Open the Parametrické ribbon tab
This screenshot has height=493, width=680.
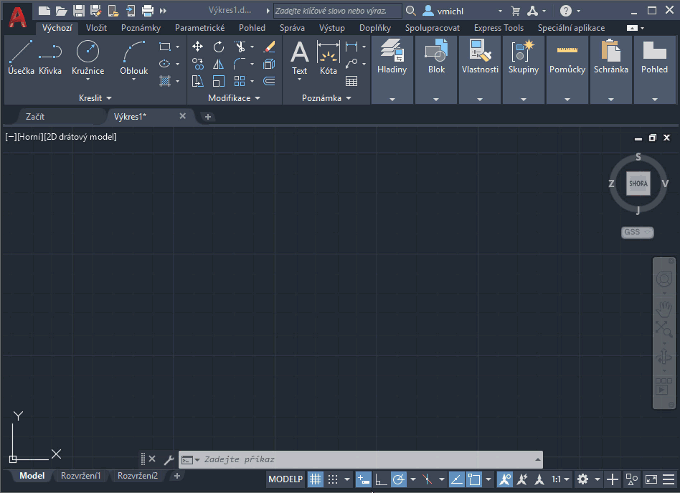(200, 28)
